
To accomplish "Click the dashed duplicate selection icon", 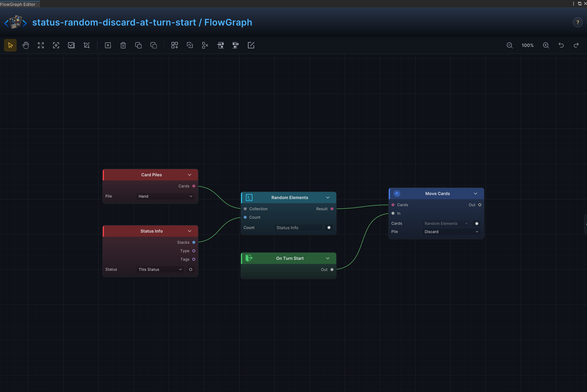I will pyautogui.click(x=153, y=45).
